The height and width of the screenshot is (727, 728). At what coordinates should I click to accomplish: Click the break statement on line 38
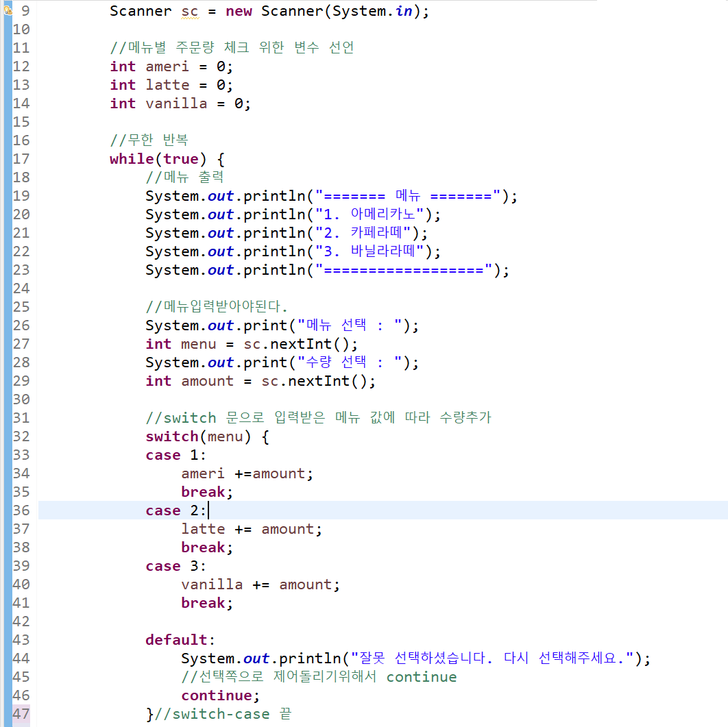coord(207,547)
